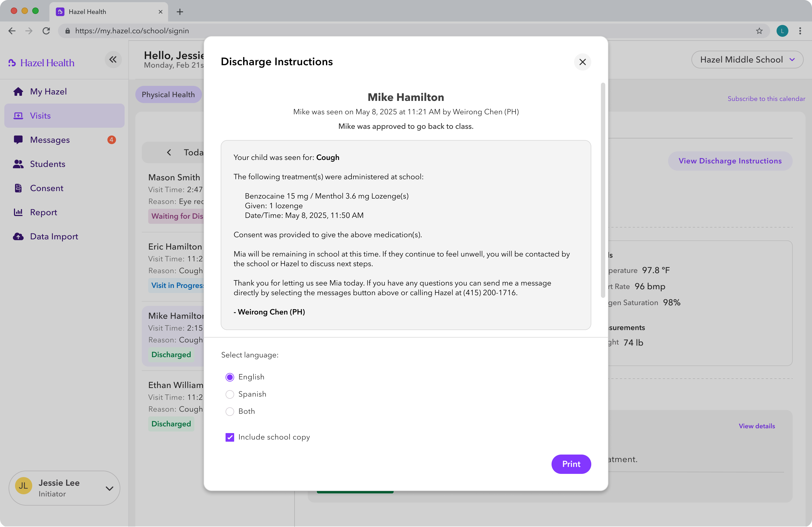Screen dimensions: 812x527
Task: Click Discharged status on Mike Hamilton card
Action: [x=171, y=355]
